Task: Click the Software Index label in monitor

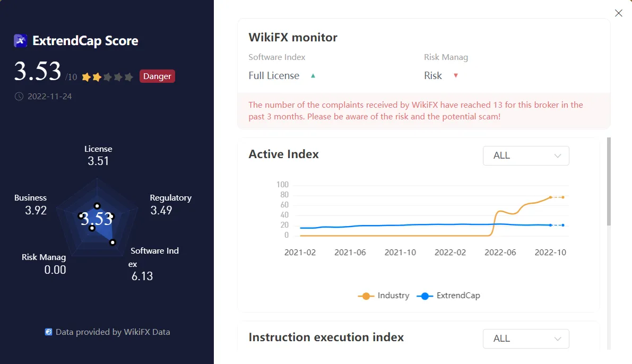Action: 277,57
